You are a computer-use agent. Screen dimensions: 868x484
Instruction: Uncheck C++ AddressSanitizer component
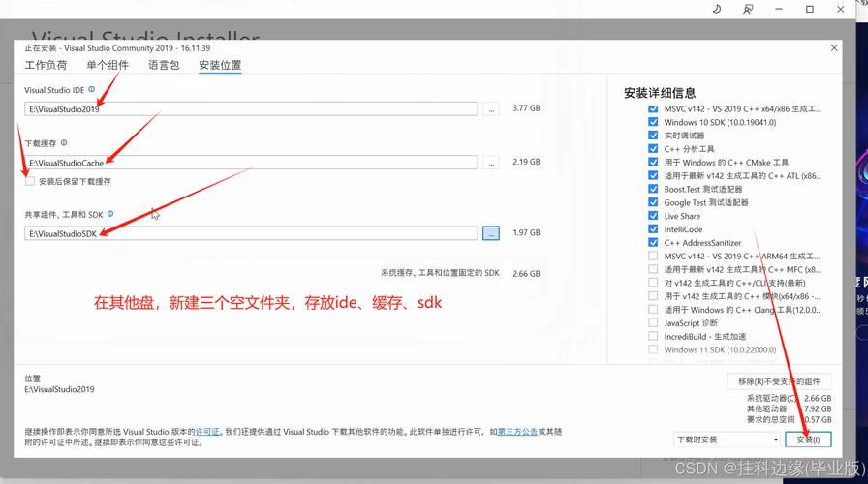[x=653, y=242]
